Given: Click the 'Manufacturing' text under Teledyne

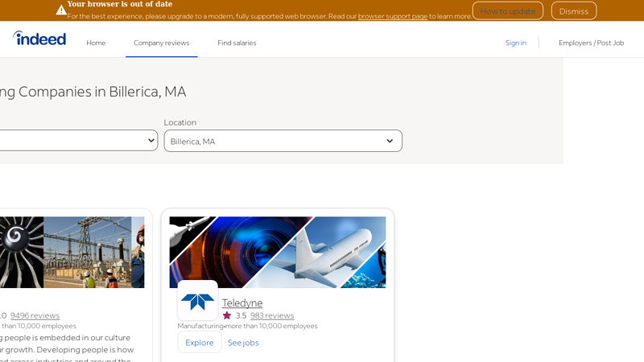Looking at the screenshot, I should [200, 326].
